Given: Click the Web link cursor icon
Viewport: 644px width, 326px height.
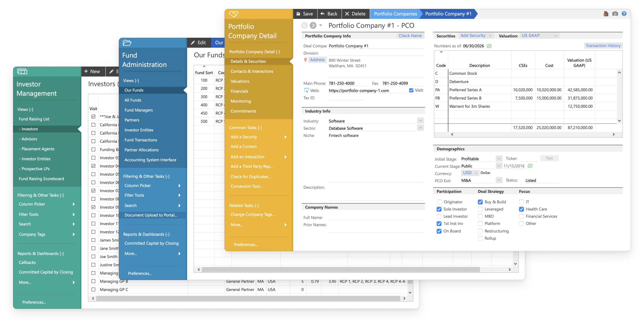Looking at the screenshot, I should tap(306, 90).
